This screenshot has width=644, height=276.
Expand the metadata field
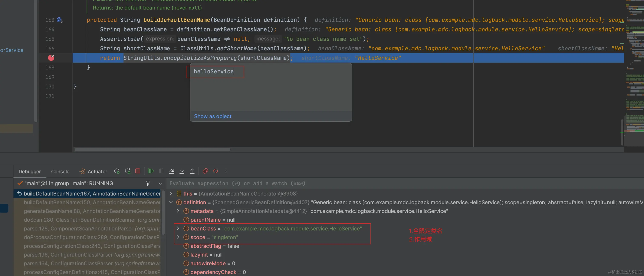[178, 211]
